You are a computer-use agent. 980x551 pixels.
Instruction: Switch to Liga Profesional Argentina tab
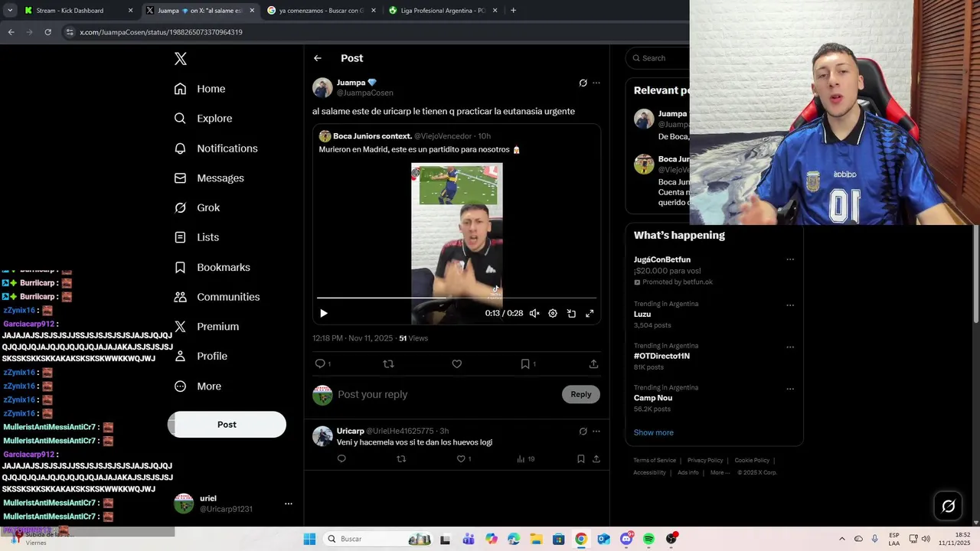tap(443, 11)
